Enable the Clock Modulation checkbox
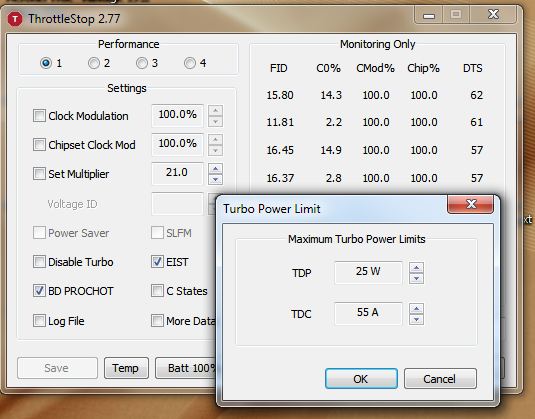This screenshot has width=535, height=419. pyautogui.click(x=39, y=116)
